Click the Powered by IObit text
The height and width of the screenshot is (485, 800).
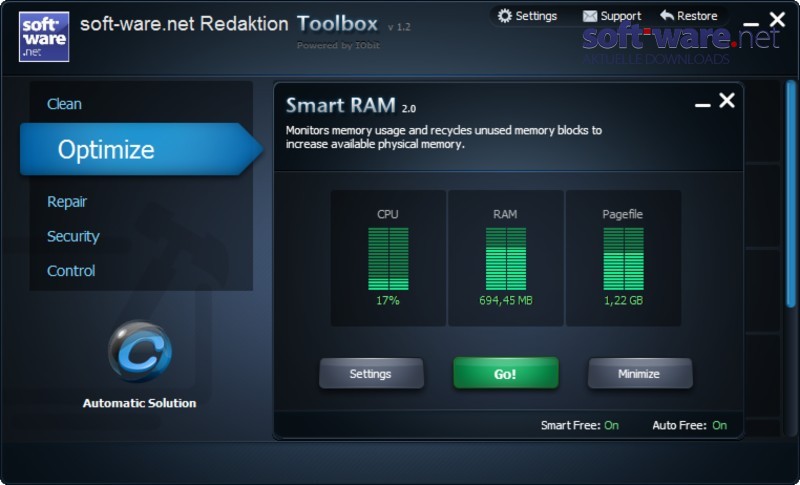tap(338, 45)
